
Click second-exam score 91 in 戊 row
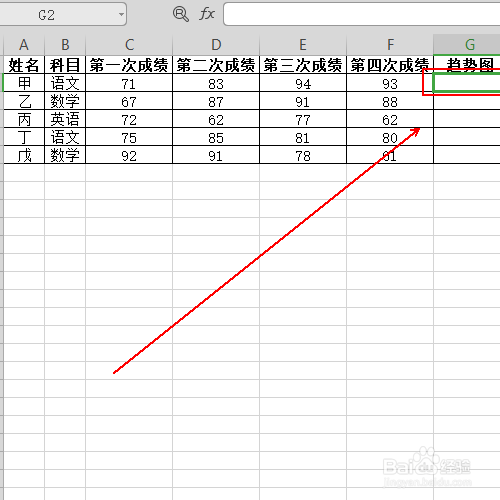(216, 155)
